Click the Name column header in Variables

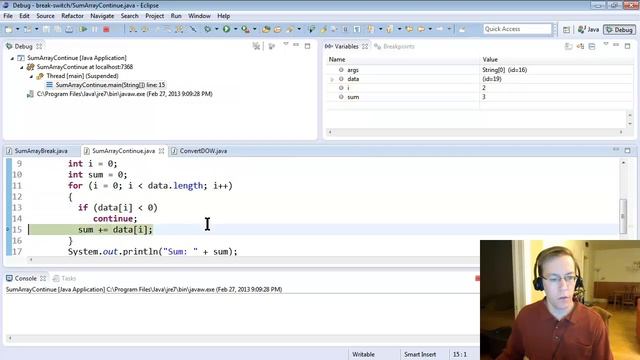coord(337,60)
